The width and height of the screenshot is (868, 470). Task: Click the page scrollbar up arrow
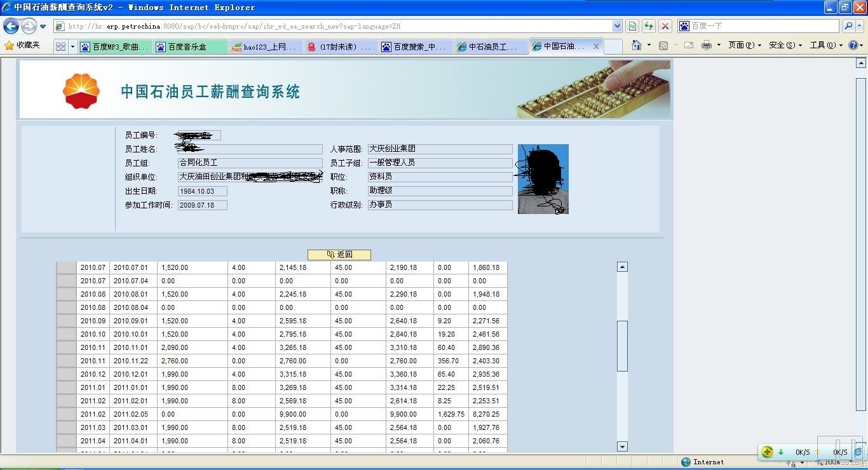coord(861,63)
